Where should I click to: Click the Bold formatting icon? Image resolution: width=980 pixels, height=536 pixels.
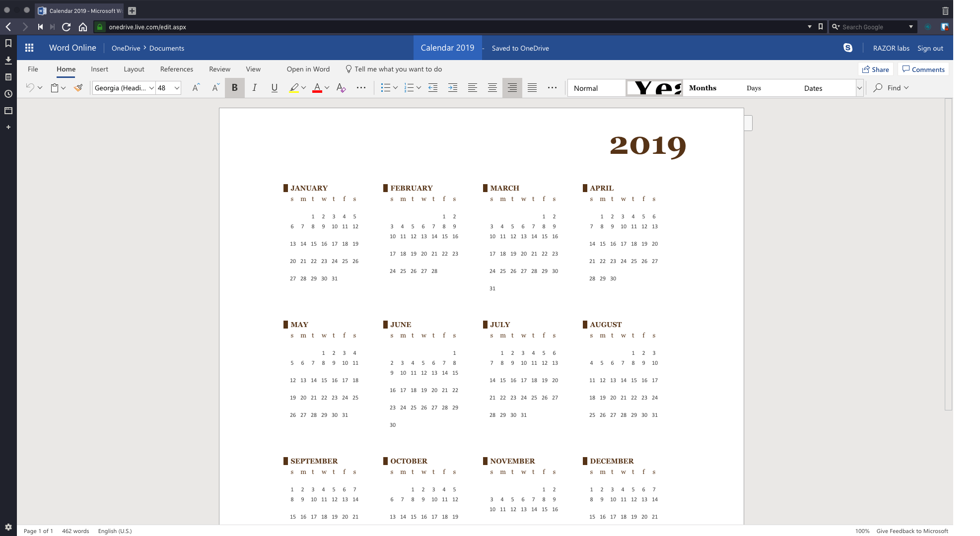(x=235, y=88)
